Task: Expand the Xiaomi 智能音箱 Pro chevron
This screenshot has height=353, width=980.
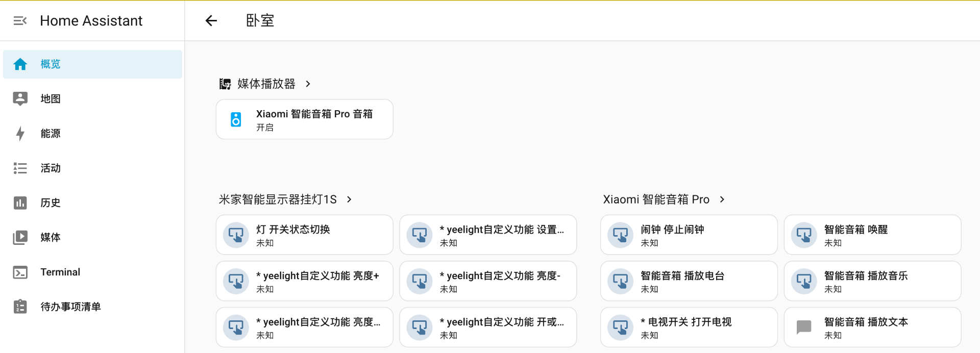Action: [x=722, y=199]
